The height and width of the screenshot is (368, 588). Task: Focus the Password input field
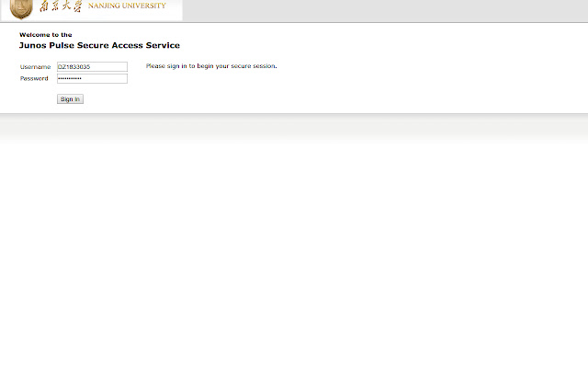click(x=92, y=78)
